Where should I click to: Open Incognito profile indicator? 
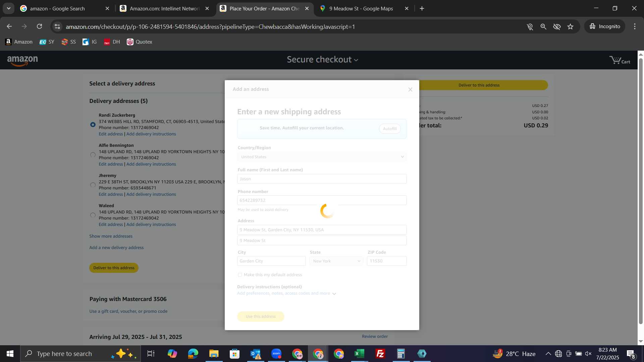pos(605,26)
